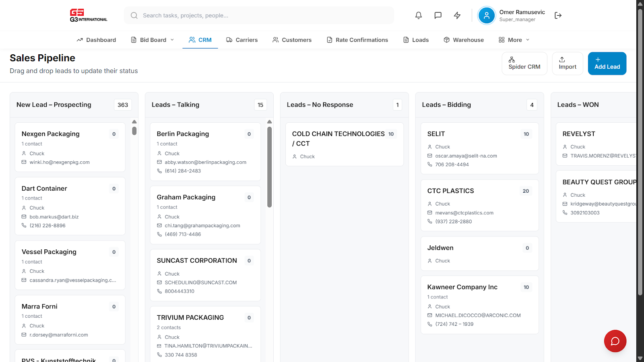
Task: Click email oscar.amaya@selit-na.com
Action: (x=466, y=156)
